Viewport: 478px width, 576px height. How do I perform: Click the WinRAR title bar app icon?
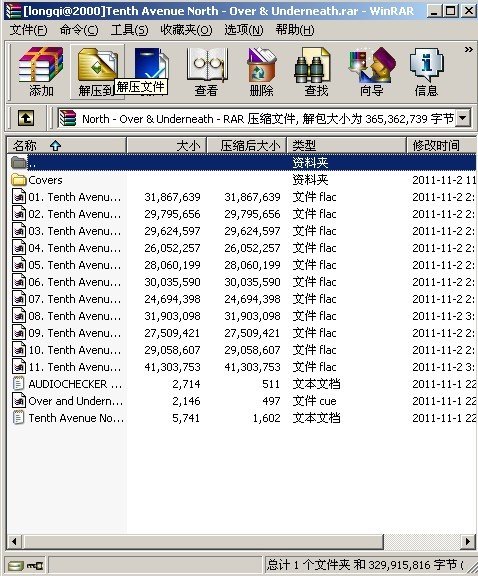click(13, 10)
